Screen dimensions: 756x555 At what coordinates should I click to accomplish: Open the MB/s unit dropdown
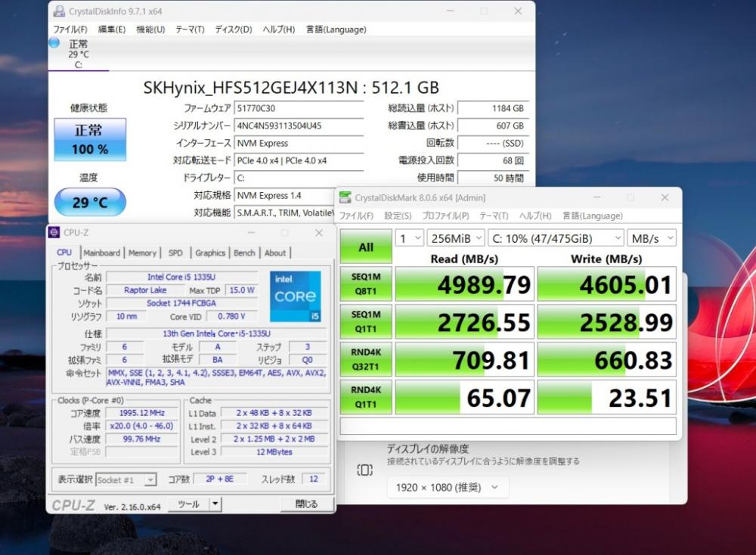coord(651,238)
